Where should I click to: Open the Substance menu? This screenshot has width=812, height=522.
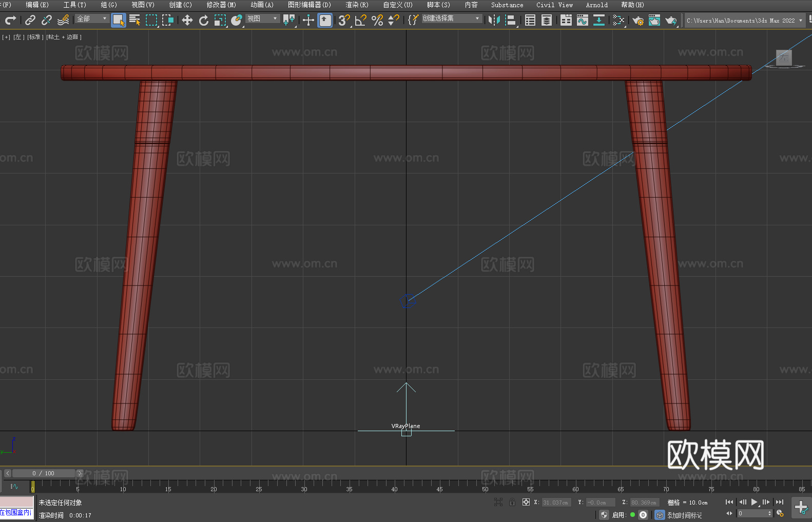pos(507,5)
